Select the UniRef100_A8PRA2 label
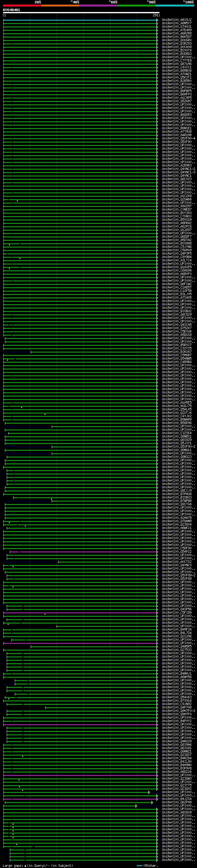Screen dimensions: 197x868 177,223
